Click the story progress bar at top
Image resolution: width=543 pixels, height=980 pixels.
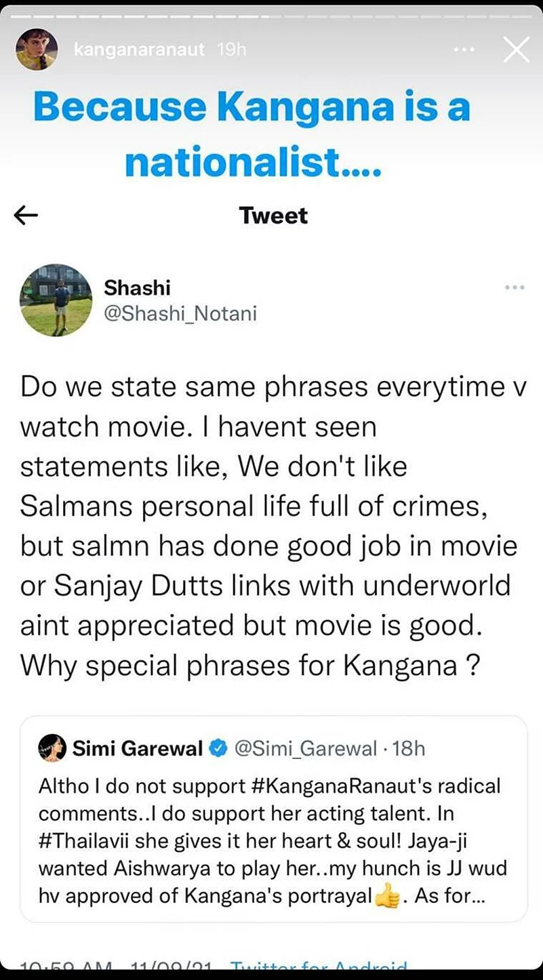pyautogui.click(x=271, y=16)
